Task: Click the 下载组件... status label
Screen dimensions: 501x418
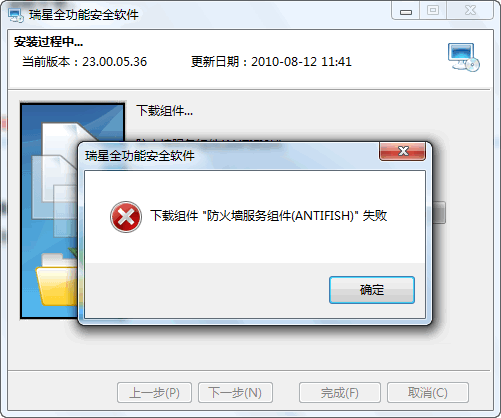Action: (x=164, y=111)
